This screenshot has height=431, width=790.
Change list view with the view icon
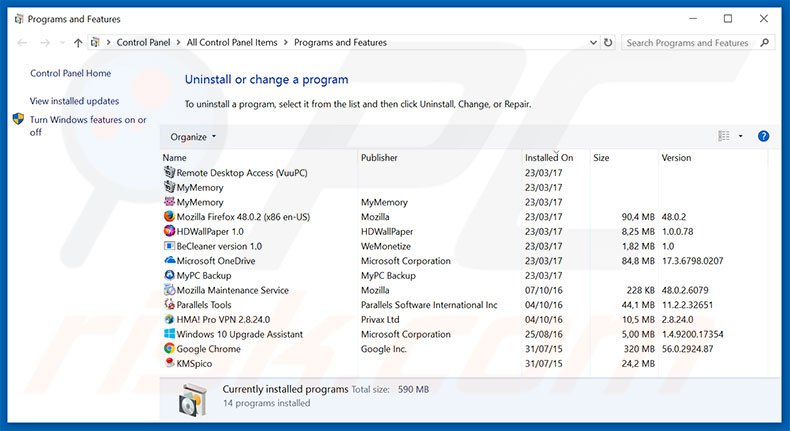pos(724,136)
